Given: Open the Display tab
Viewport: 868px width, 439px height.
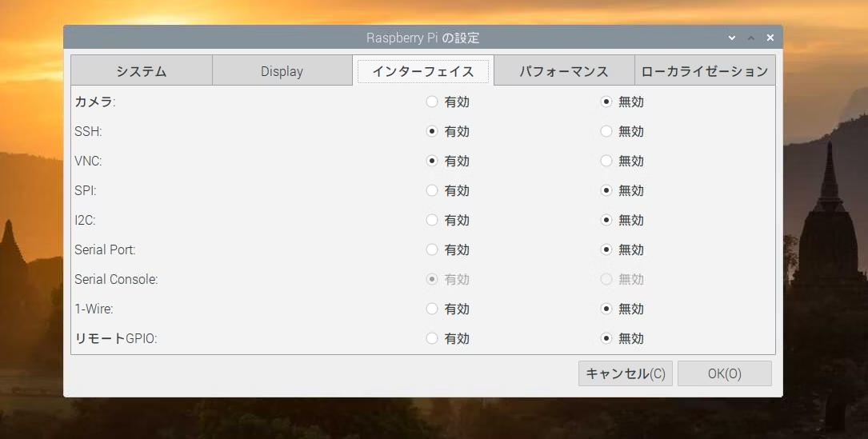Looking at the screenshot, I should tap(282, 71).
